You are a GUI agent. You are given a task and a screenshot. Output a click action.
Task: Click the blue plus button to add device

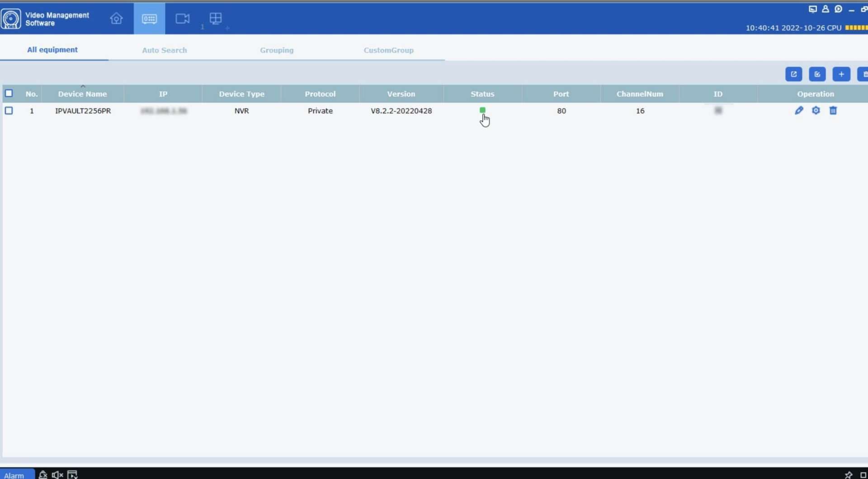point(841,74)
